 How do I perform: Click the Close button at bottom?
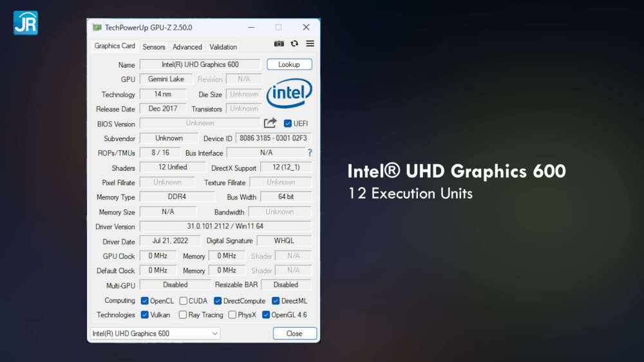[x=294, y=333]
